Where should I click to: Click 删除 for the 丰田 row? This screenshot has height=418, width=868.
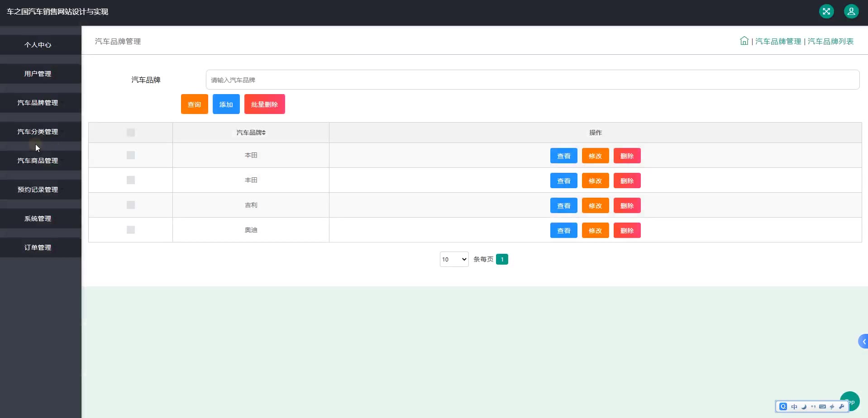[627, 180]
